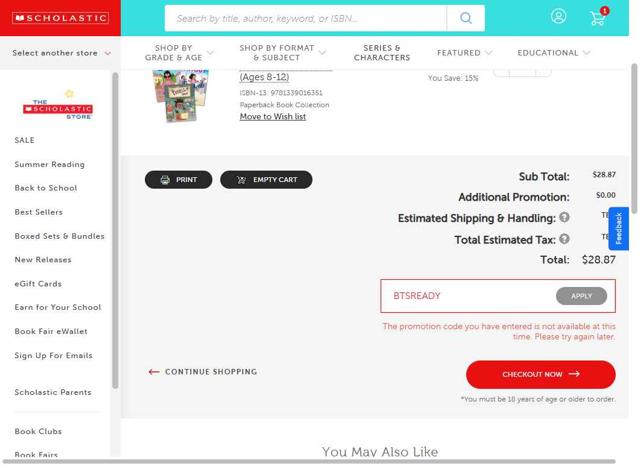Open Best Sellers in sidebar

click(x=39, y=212)
